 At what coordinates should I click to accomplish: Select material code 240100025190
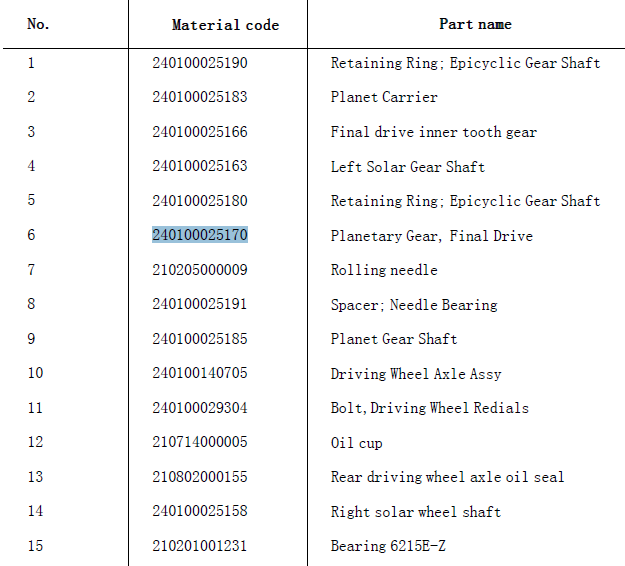click(200, 63)
